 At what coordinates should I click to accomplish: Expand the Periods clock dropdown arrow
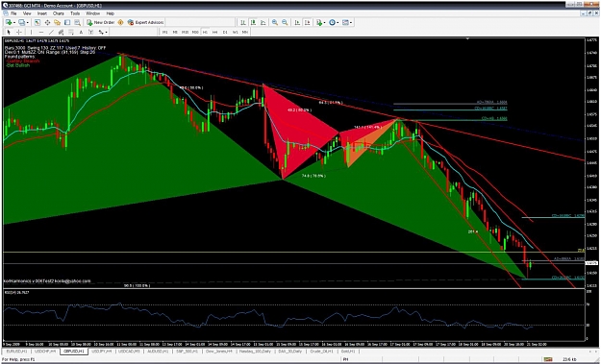338,23
